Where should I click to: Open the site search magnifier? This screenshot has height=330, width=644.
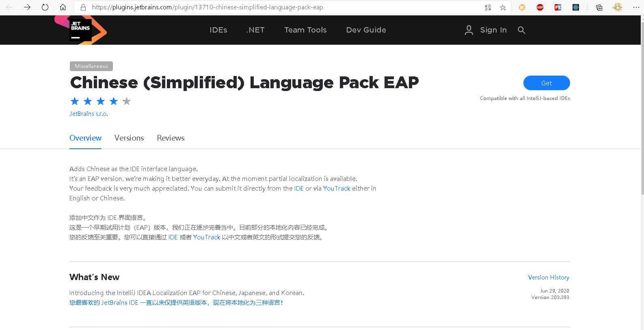(x=521, y=30)
